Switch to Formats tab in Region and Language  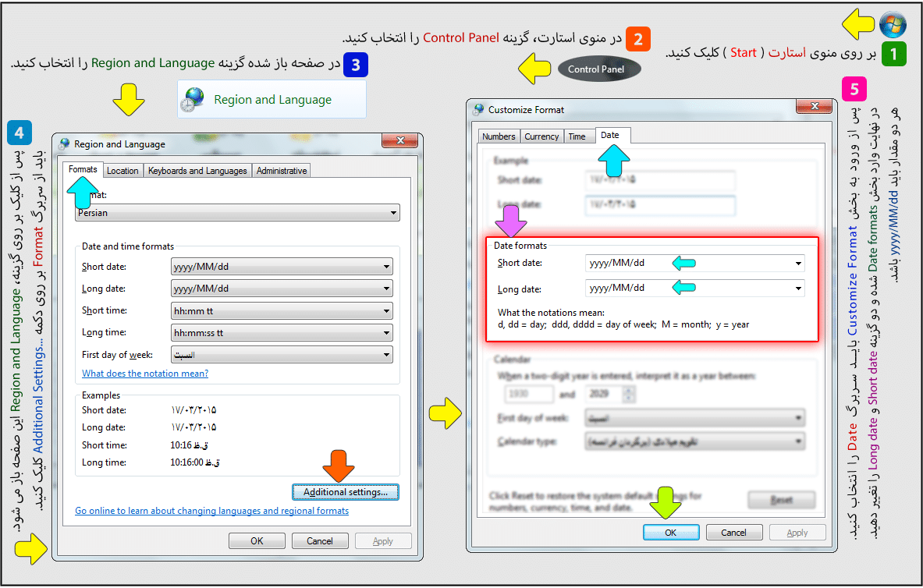(x=83, y=169)
